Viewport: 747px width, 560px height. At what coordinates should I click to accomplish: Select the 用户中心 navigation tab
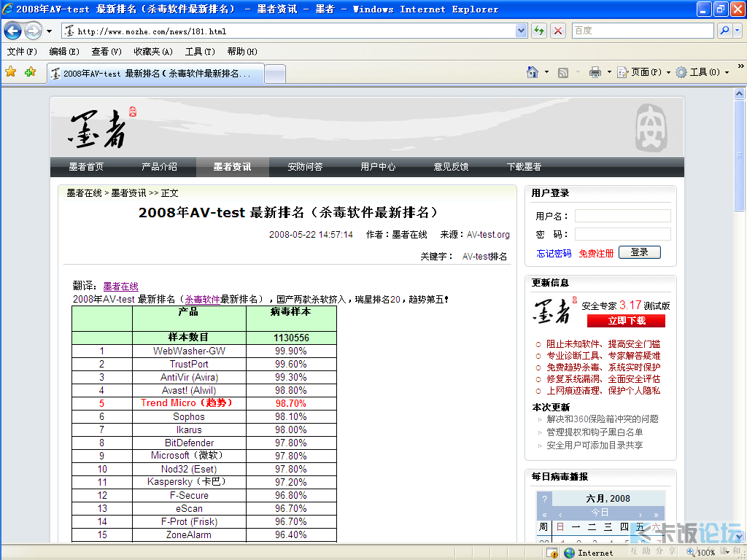[378, 166]
